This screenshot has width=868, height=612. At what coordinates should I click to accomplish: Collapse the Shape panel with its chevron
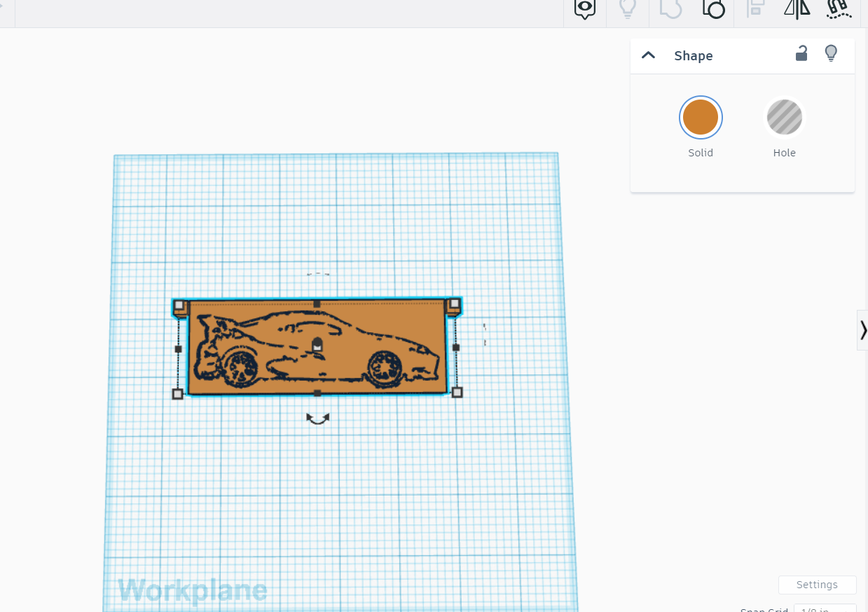[x=648, y=55]
